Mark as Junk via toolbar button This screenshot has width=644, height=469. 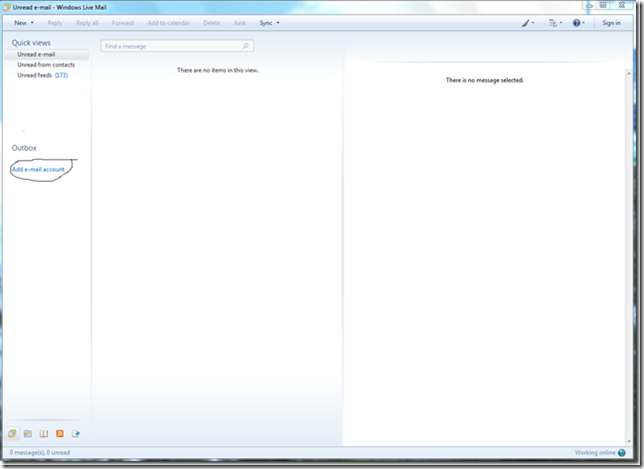(x=240, y=23)
